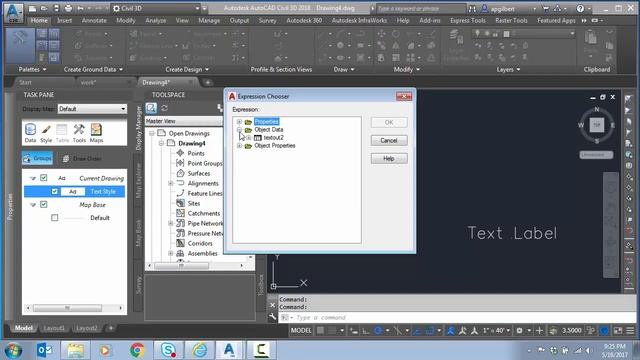Image resolution: width=640 pixels, height=360 pixels.
Task: Open Skype from the taskbar
Action: pos(168,350)
